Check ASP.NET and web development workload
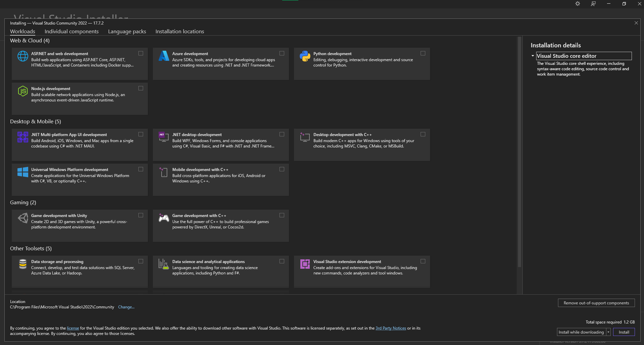644x345 pixels. pyautogui.click(x=141, y=53)
